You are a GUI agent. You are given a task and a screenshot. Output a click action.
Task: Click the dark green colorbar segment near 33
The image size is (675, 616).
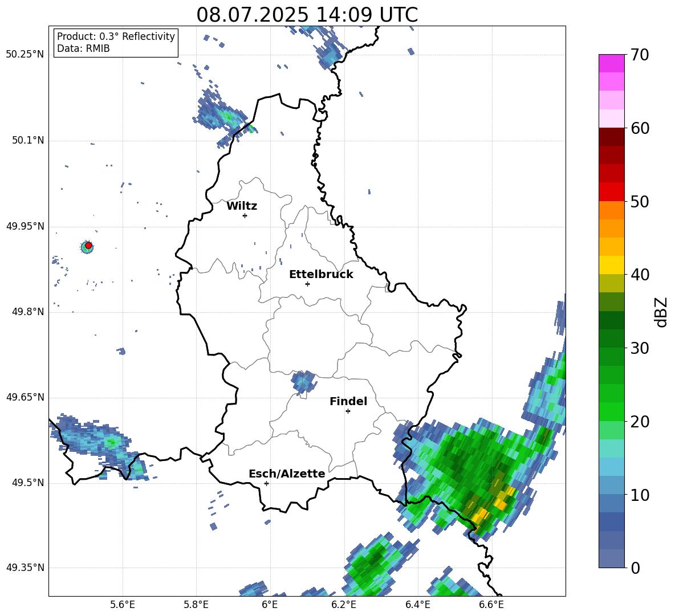611,320
